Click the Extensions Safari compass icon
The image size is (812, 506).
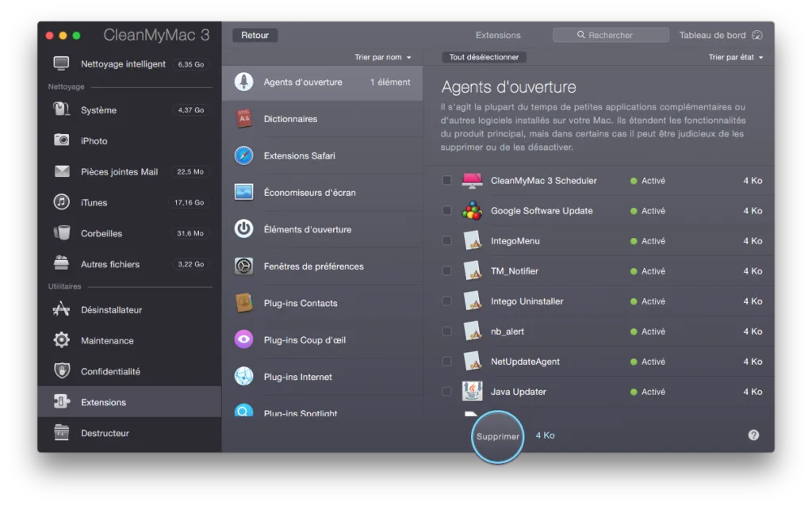(x=243, y=155)
